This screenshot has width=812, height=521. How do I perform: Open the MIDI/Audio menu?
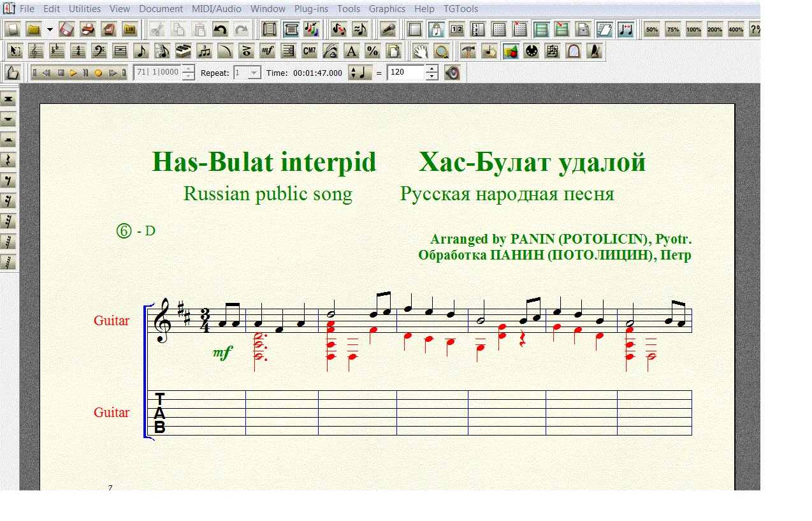217,9
